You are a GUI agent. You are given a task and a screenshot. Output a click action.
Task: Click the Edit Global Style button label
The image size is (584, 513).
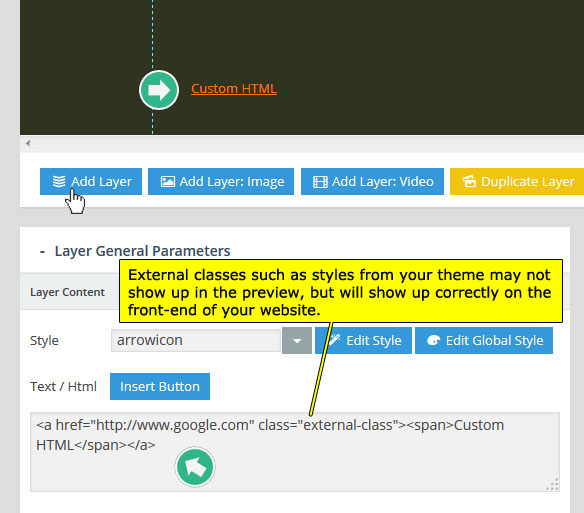coord(495,341)
